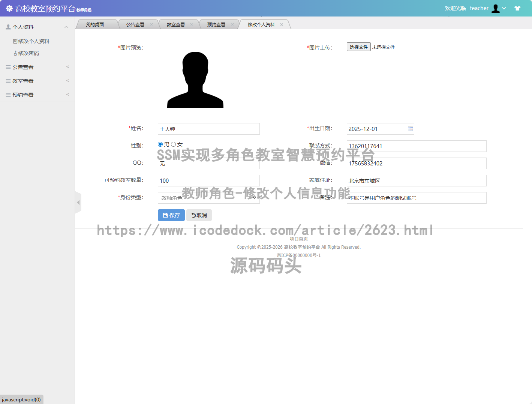Open the teacher account dropdown chevron
The image size is (532, 404).
(504, 8)
